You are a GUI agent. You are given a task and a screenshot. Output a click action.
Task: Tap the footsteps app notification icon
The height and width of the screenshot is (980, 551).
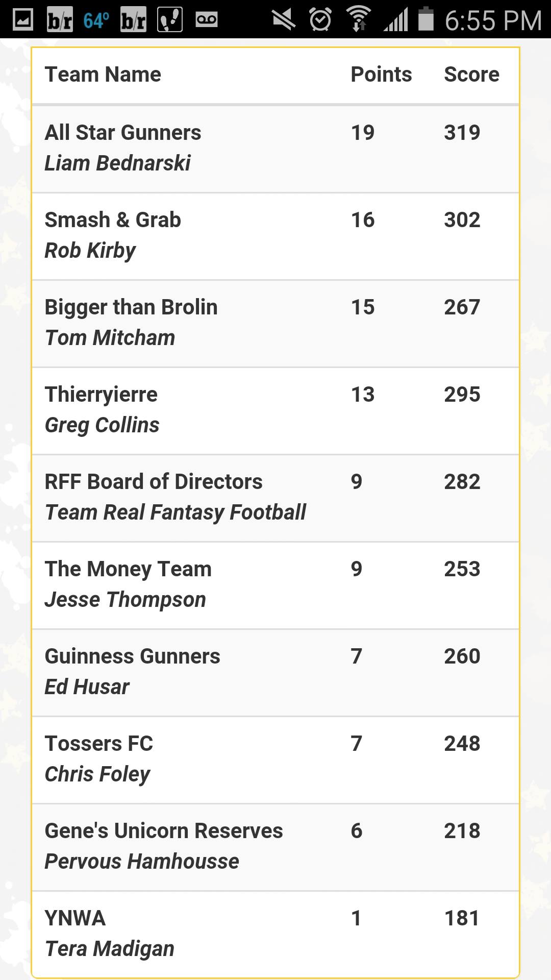(170, 20)
